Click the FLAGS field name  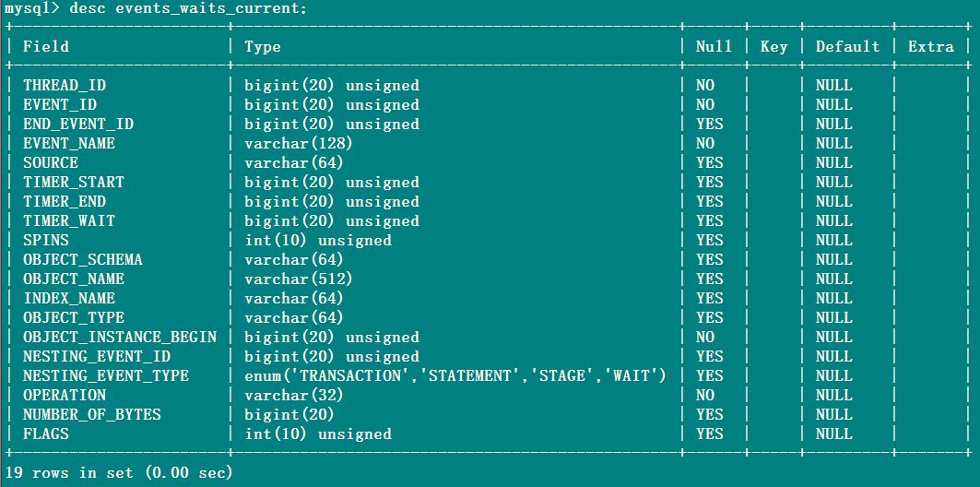click(46, 434)
